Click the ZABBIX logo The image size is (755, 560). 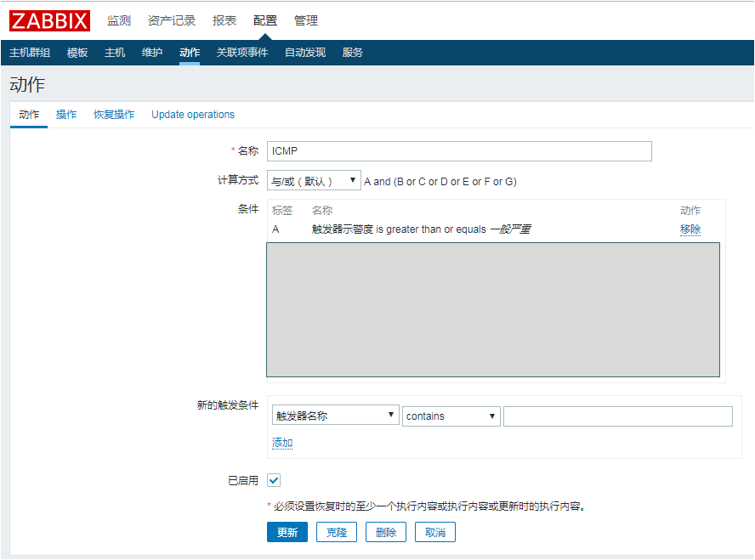pos(49,20)
